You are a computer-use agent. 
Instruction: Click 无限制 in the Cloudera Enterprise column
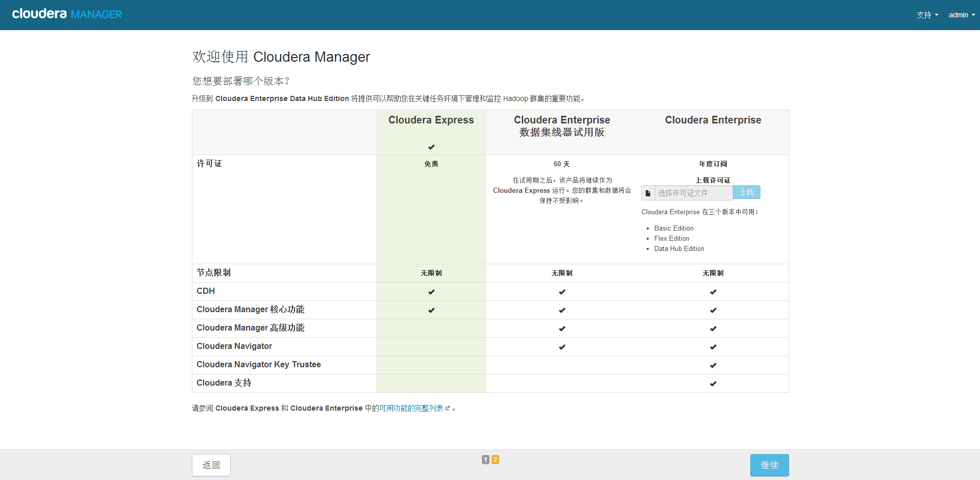(x=713, y=273)
